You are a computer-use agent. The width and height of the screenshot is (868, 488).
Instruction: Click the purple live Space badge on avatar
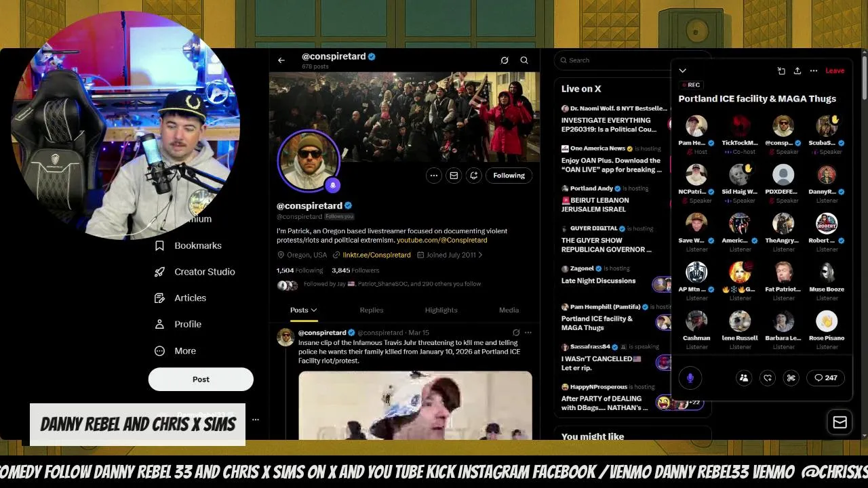click(332, 185)
